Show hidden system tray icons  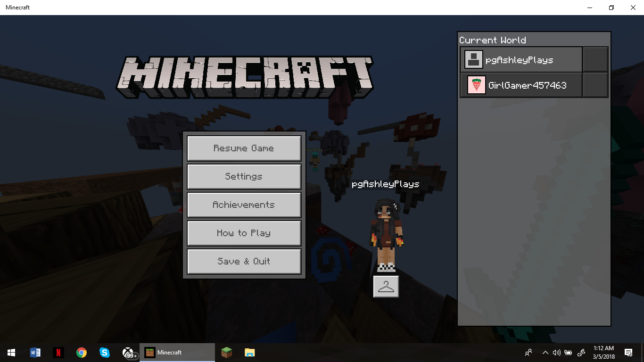pos(545,353)
